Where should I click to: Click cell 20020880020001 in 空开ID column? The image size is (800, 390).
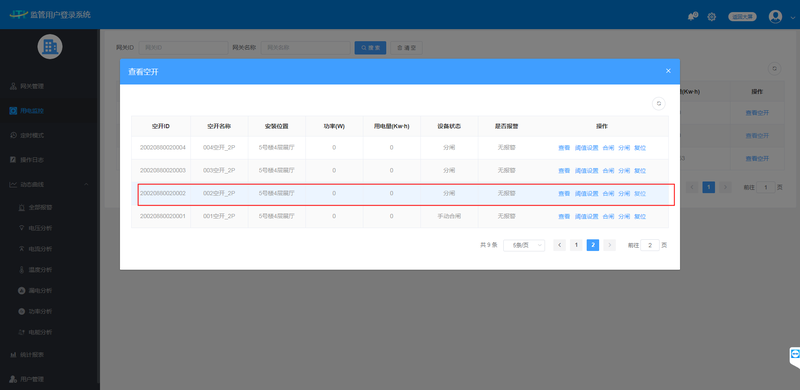coord(163,216)
